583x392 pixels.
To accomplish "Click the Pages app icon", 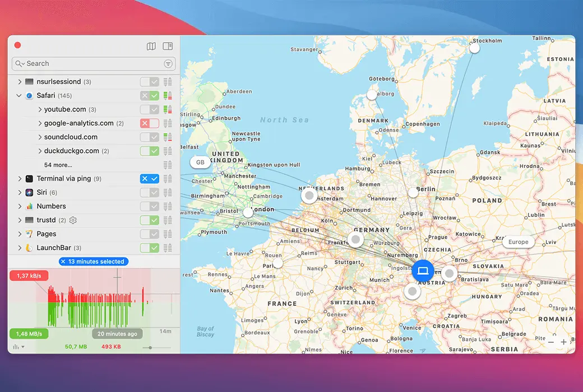I will (x=29, y=234).
